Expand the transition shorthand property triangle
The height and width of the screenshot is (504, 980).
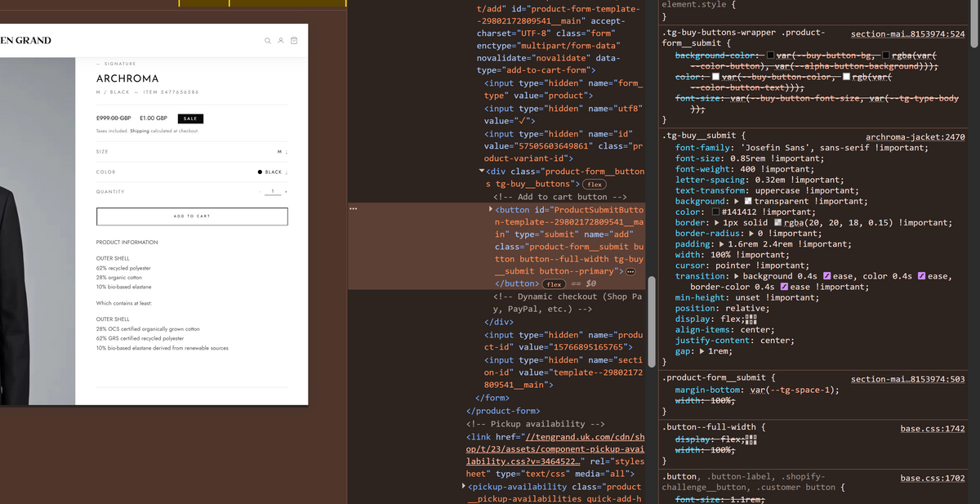[737, 276]
